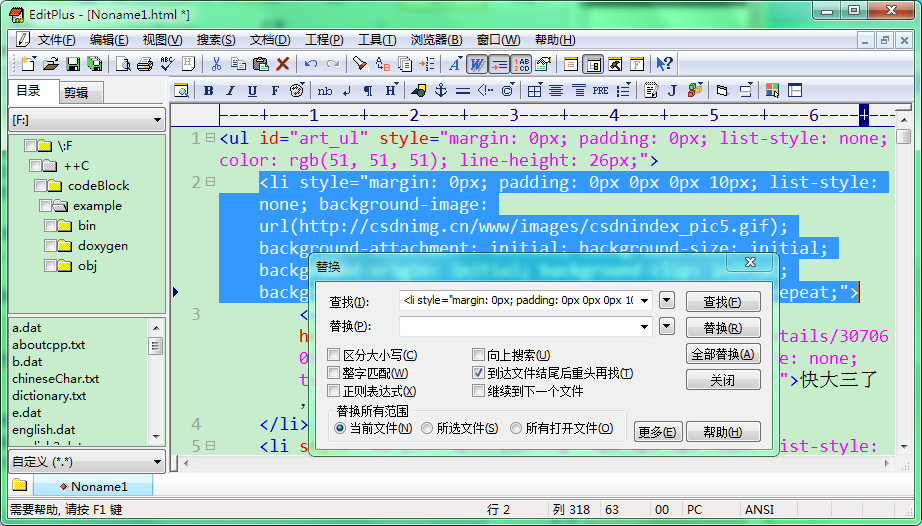The width and height of the screenshot is (922, 526).
Task: Open the browser preview magnifier icon
Action: 182,91
